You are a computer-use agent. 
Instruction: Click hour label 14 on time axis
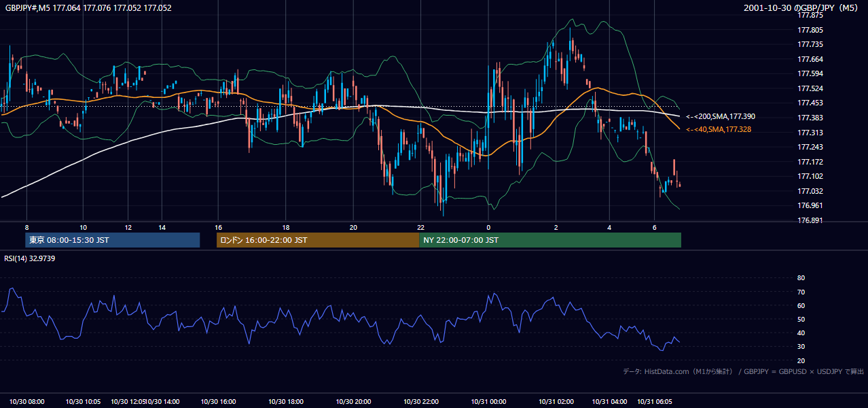pos(162,228)
